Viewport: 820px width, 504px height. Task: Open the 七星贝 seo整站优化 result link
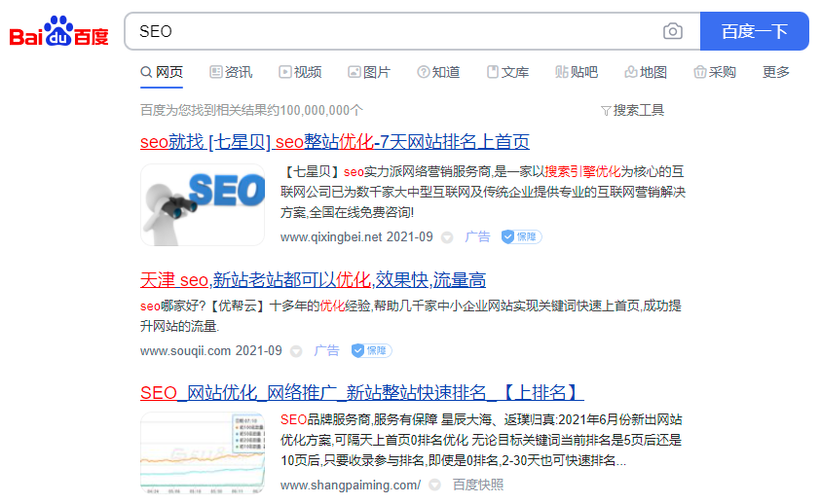coord(335,141)
